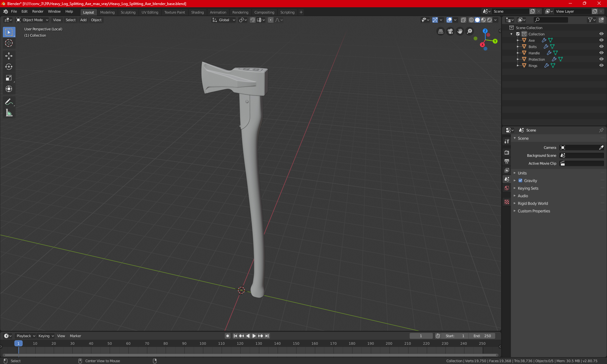Hide the Handle object in outliner
This screenshot has height=364, width=607.
coord(601,53)
